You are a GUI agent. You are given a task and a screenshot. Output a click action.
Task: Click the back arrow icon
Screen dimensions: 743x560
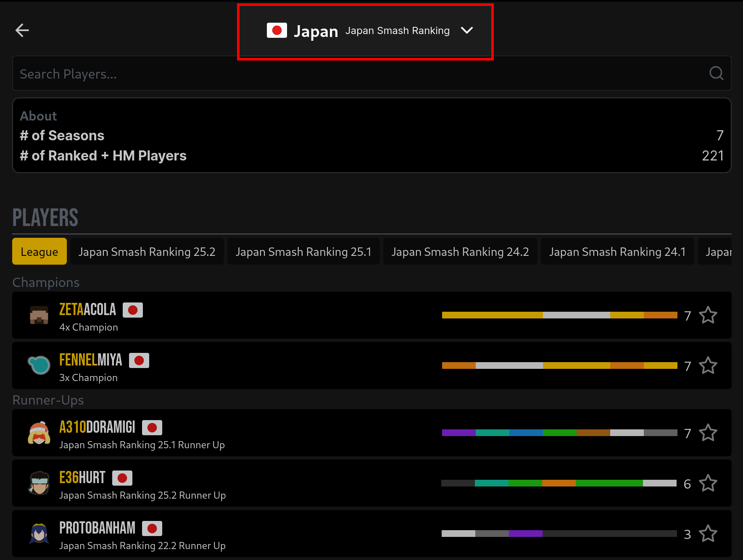coord(22,30)
